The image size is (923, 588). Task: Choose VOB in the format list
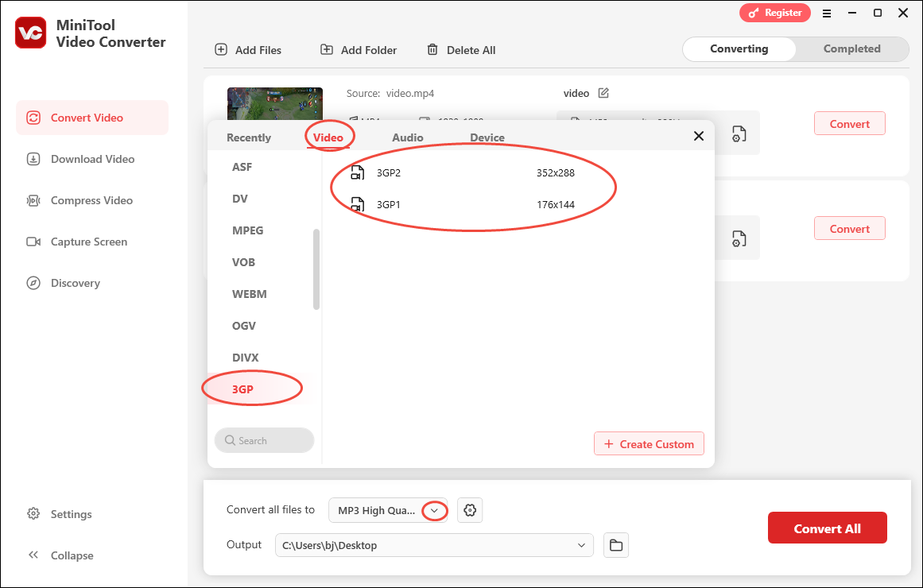tap(244, 262)
